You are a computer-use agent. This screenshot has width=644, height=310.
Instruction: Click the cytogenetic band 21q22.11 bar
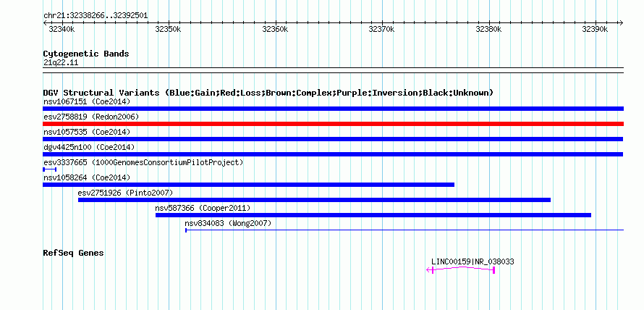pos(333,70)
